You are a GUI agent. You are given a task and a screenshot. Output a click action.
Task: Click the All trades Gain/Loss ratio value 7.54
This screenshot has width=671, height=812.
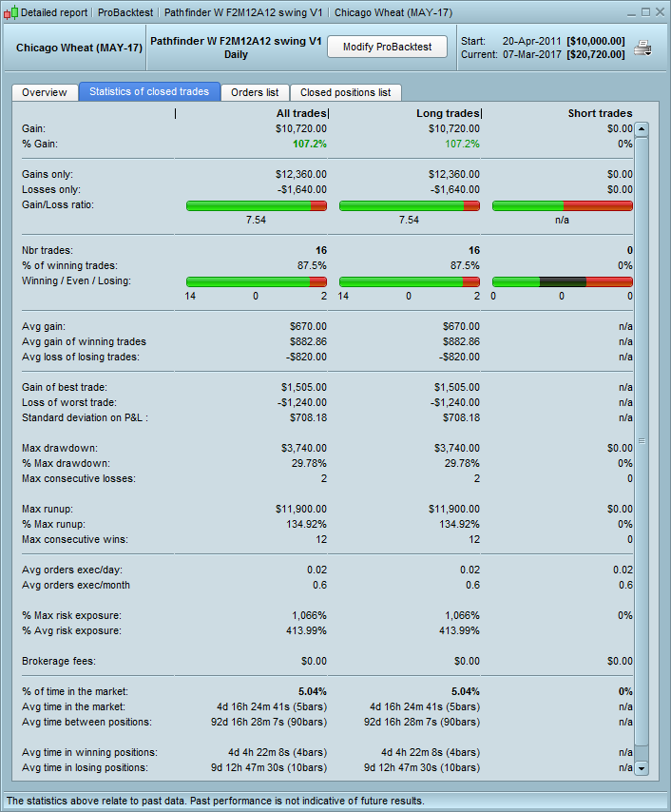256,220
